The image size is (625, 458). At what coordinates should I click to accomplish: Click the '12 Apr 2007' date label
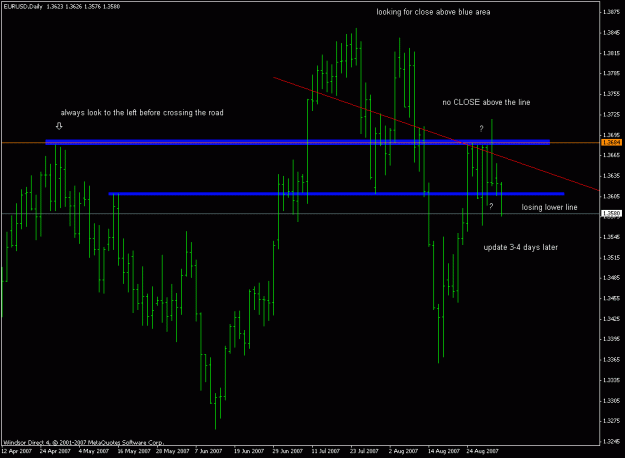(x=16, y=451)
